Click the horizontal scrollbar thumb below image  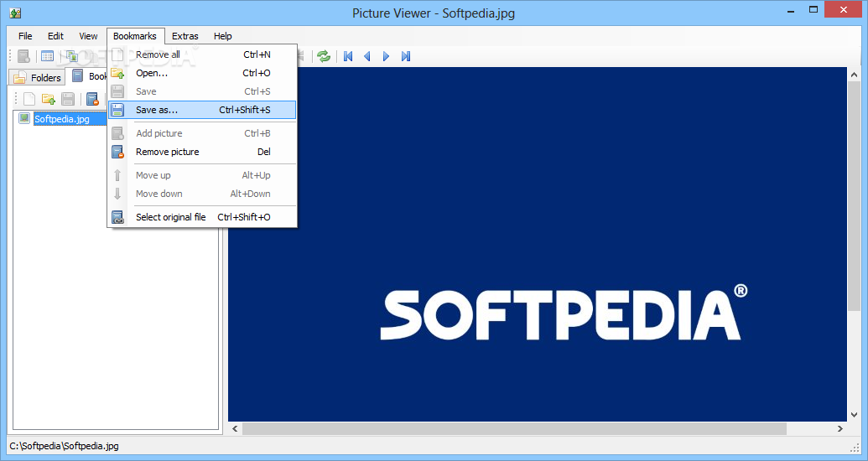point(514,428)
